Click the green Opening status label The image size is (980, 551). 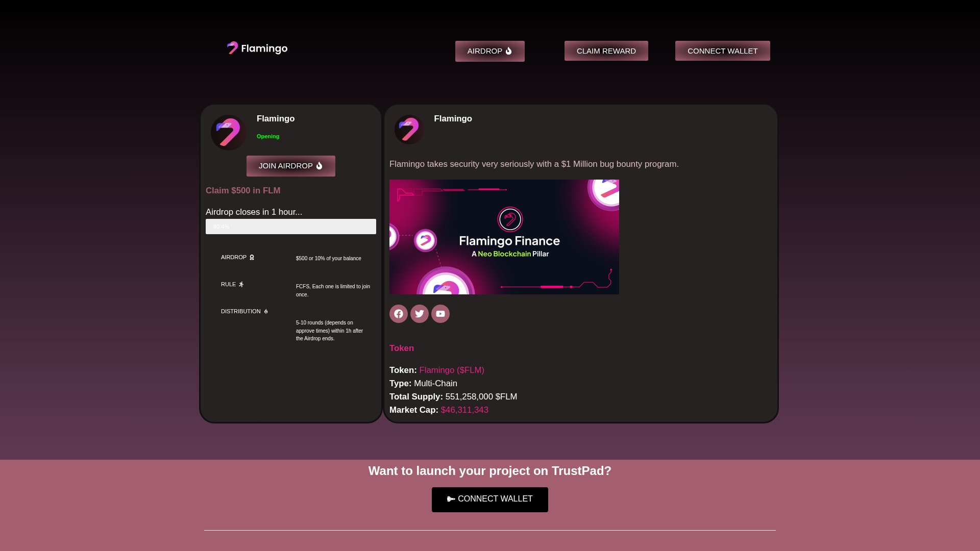click(x=268, y=136)
